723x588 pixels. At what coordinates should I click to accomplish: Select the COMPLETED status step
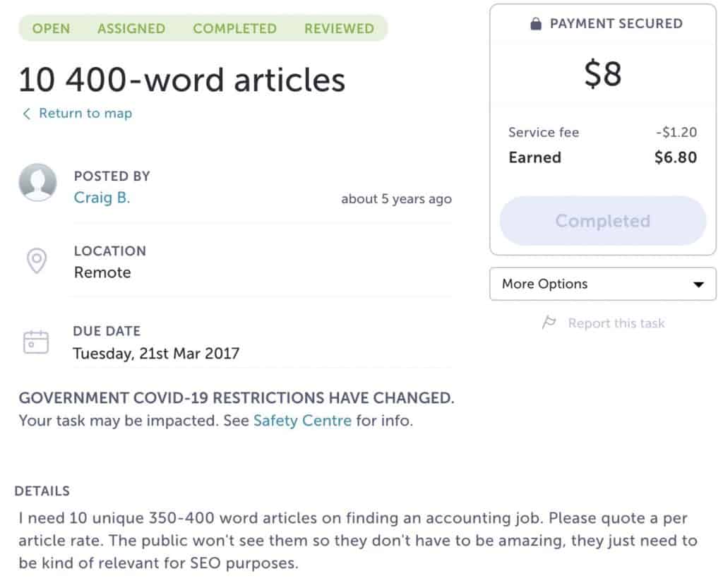coord(234,29)
